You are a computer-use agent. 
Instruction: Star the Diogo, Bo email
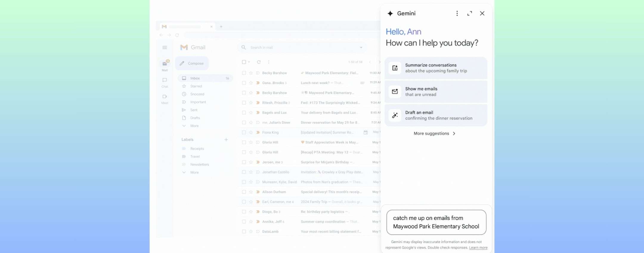[x=251, y=212]
